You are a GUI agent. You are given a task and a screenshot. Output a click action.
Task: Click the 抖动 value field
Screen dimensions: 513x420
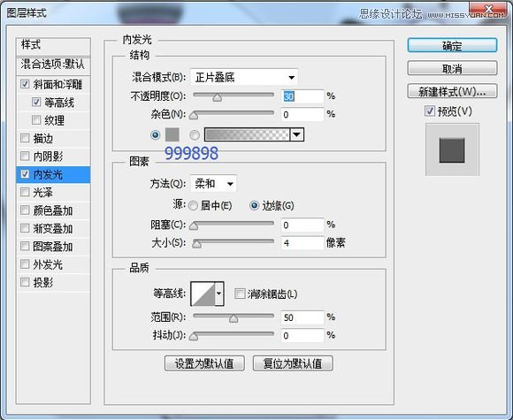302,336
